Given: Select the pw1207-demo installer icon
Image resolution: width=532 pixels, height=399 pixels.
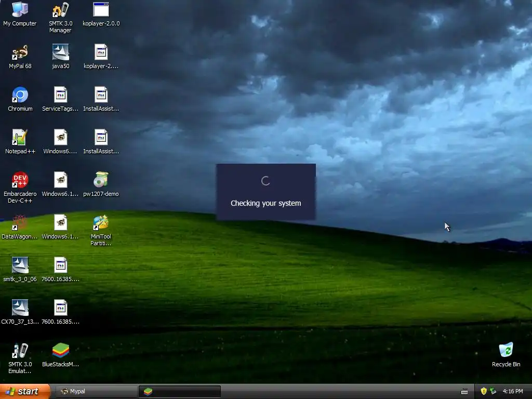Looking at the screenshot, I should 101,184.
